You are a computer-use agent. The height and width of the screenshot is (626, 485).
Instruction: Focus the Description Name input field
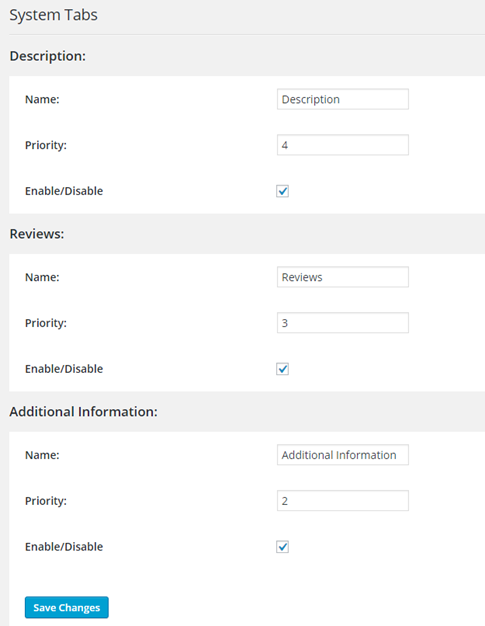(x=343, y=99)
